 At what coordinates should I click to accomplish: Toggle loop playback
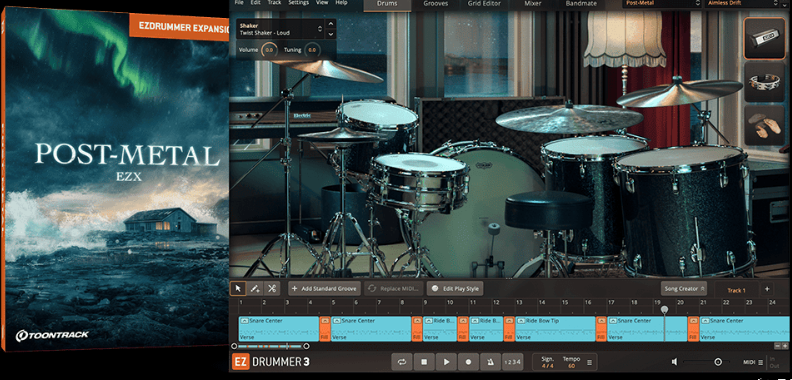pos(402,362)
